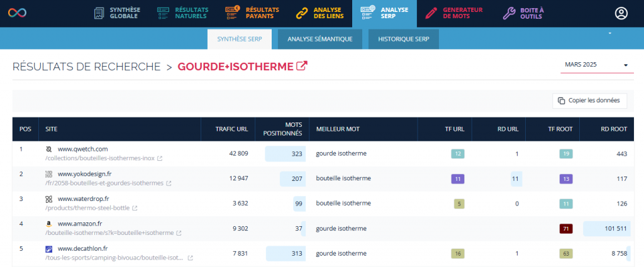Click positioned words value 313
Image resolution: width=644 pixels, height=267 pixels.
(297, 253)
